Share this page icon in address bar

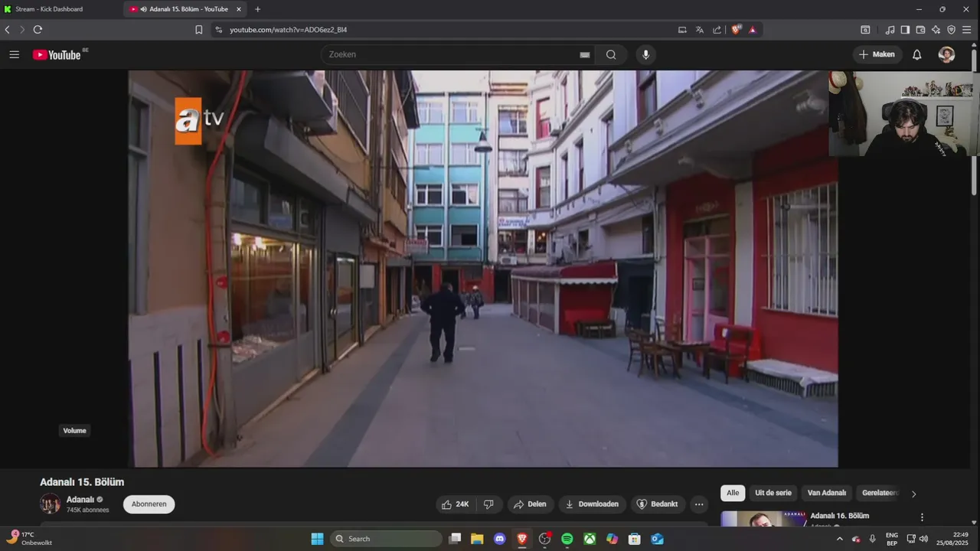pos(717,30)
